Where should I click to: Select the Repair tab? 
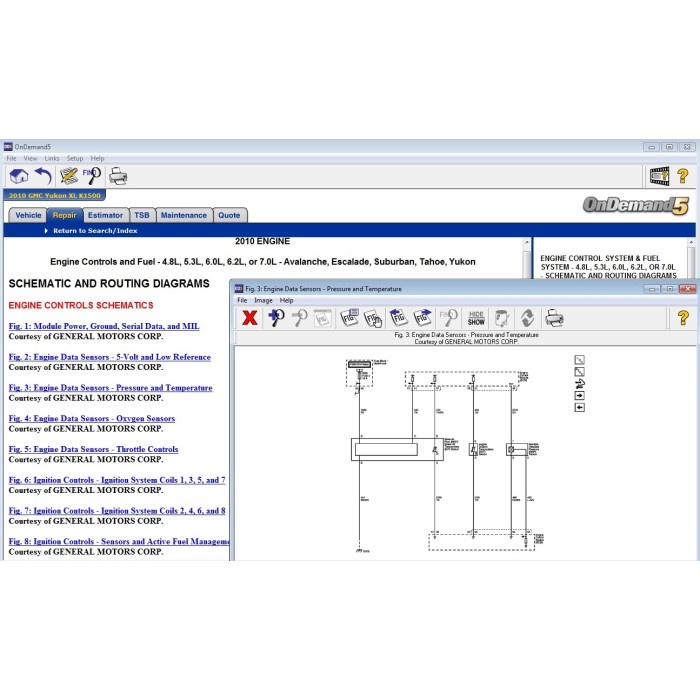point(64,215)
